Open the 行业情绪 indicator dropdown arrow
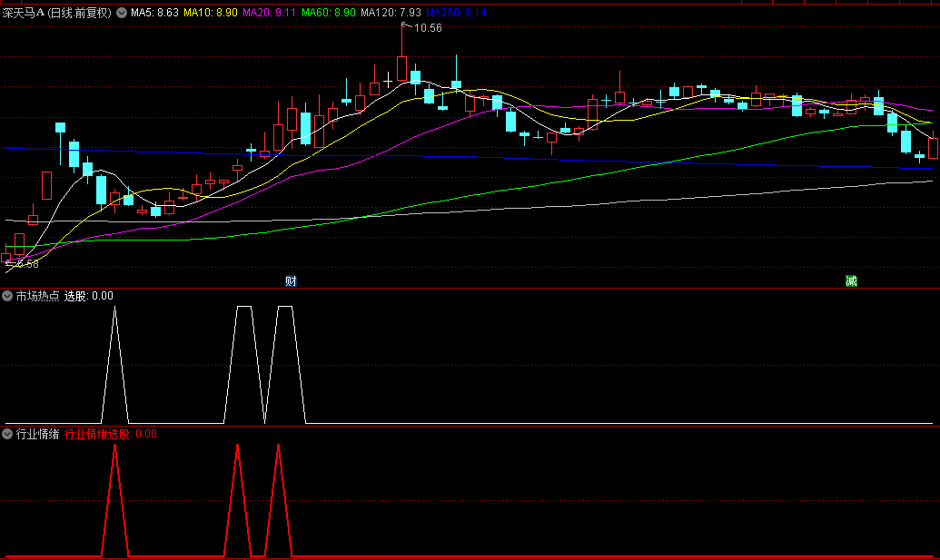The height and width of the screenshot is (560, 940). 7,434
